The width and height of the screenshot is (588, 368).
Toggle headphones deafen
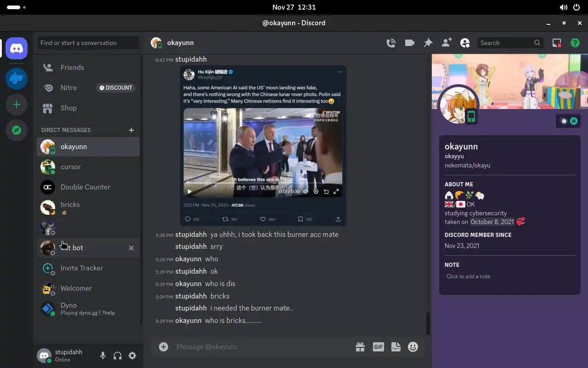pos(118,356)
